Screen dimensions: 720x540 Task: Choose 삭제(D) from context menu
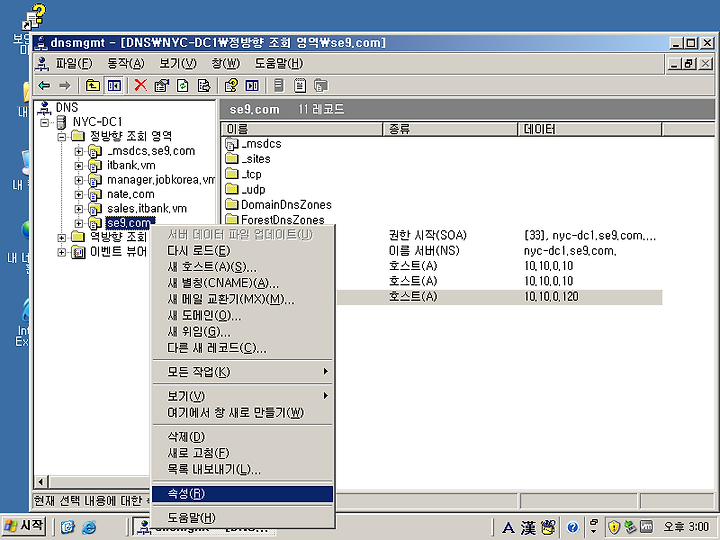242,437
